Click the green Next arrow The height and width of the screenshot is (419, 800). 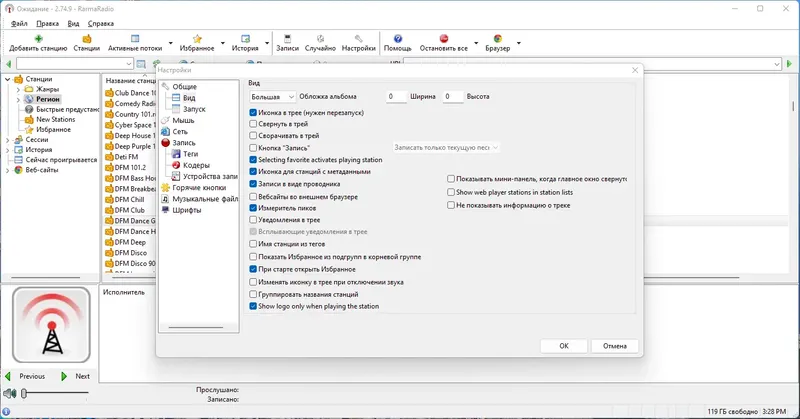(64, 376)
